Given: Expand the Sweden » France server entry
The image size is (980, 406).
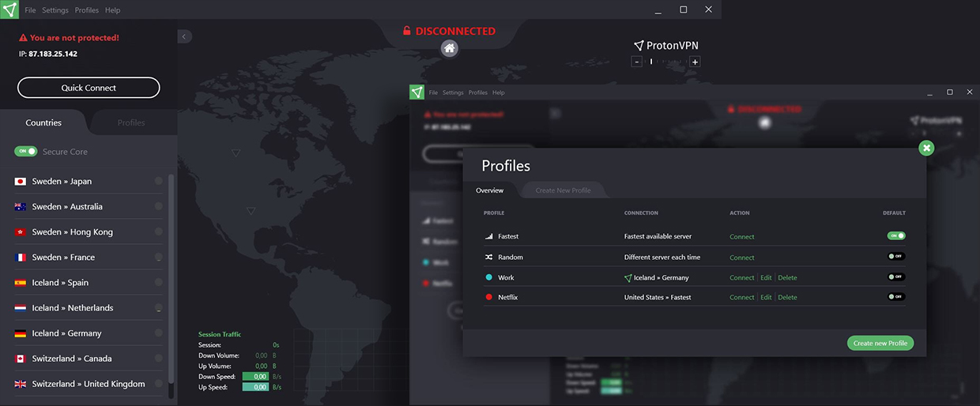Looking at the screenshot, I should click(x=159, y=258).
